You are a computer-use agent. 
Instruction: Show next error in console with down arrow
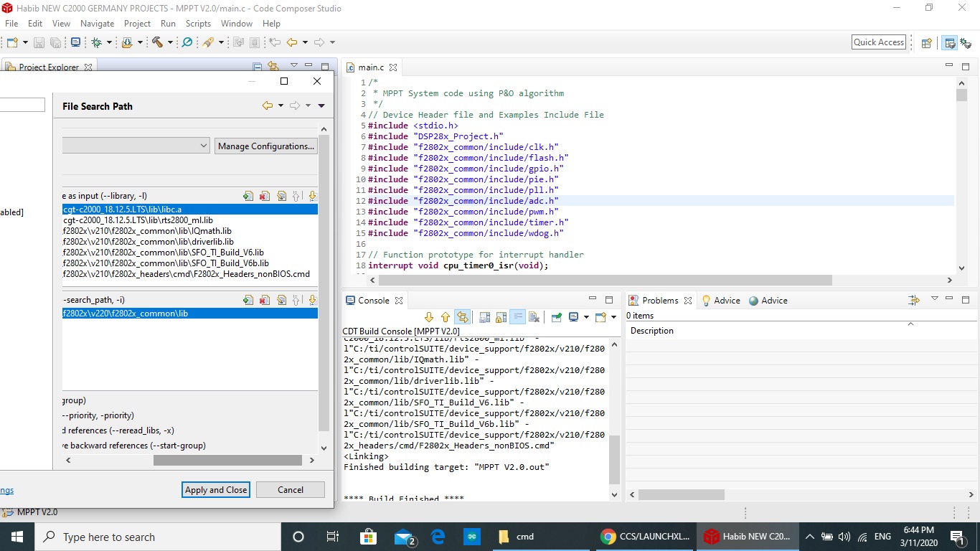click(x=429, y=317)
